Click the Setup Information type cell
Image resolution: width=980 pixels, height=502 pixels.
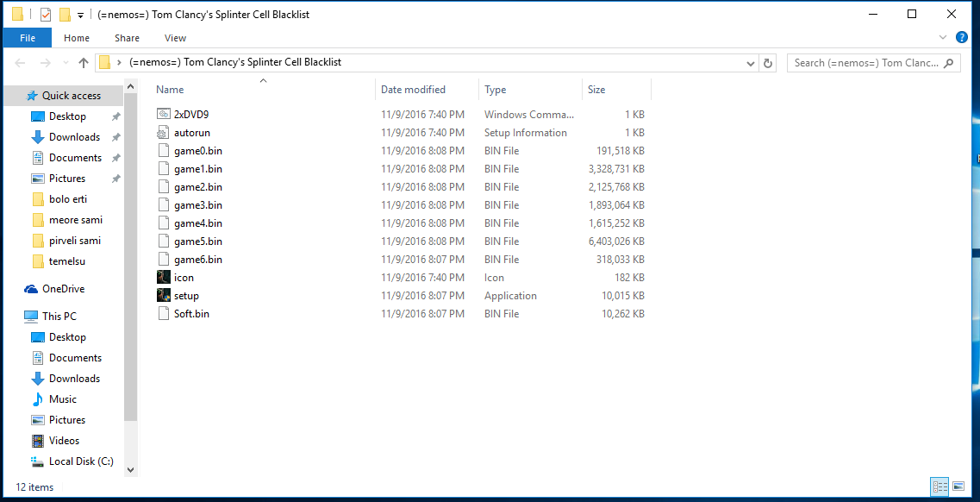tap(526, 133)
